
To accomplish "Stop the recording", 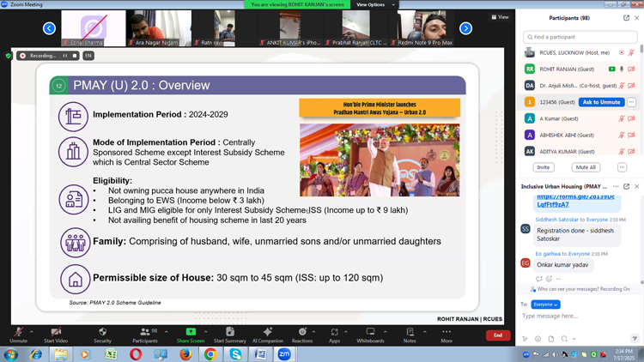I will pyautogui.click(x=75, y=56).
